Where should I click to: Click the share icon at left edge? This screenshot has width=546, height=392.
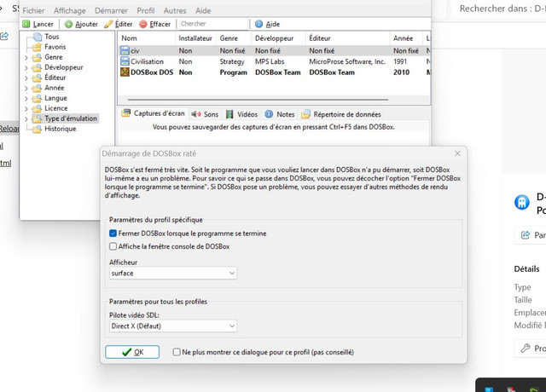pos(4,36)
